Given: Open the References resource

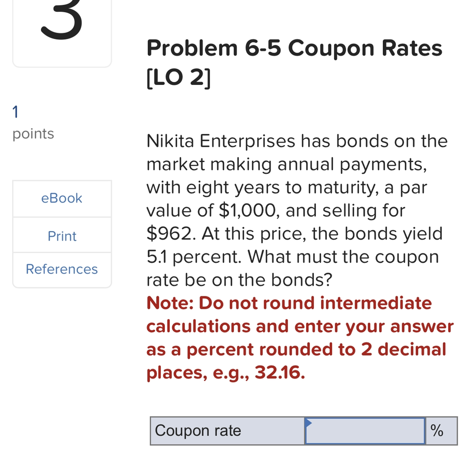Looking at the screenshot, I should [62, 269].
